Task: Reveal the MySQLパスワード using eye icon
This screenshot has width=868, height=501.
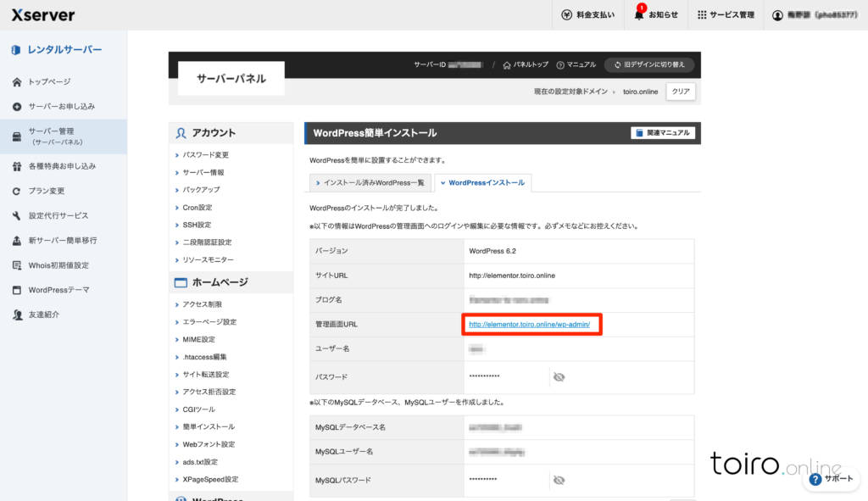Action: (559, 480)
